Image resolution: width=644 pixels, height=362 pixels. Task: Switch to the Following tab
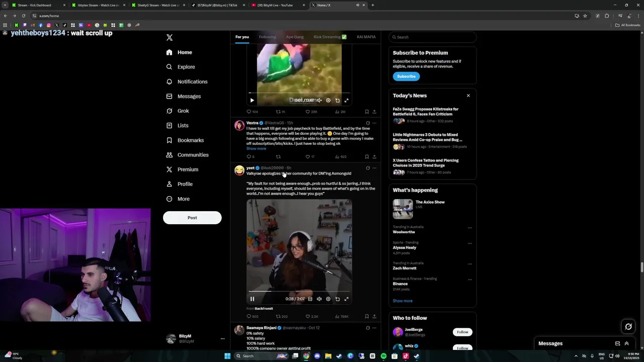pyautogui.click(x=267, y=37)
